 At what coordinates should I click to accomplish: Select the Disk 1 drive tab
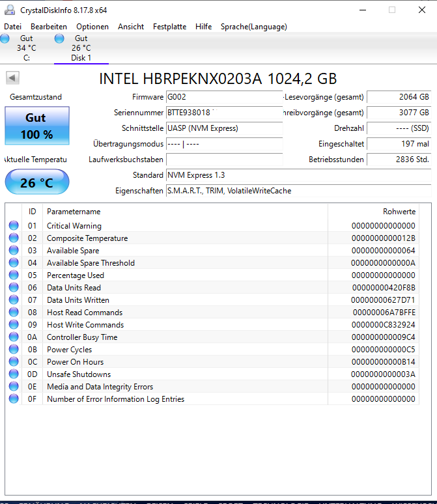pos(81,48)
